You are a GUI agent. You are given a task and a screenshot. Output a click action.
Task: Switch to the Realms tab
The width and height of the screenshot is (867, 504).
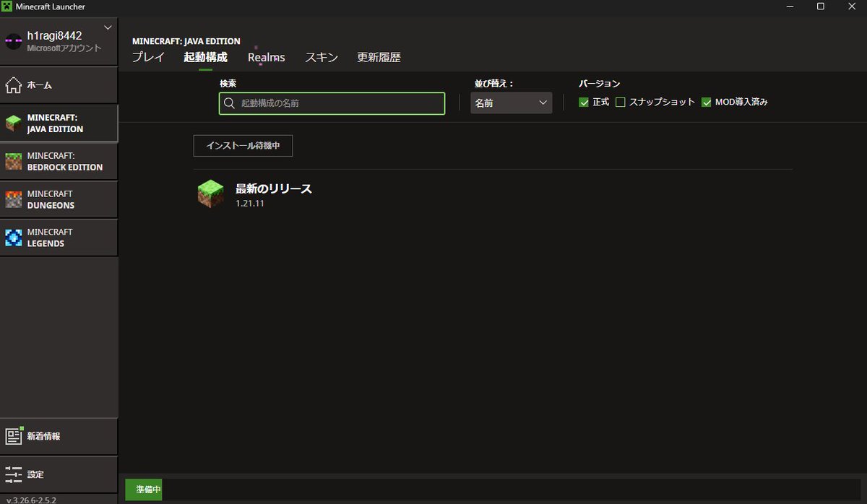pos(266,57)
